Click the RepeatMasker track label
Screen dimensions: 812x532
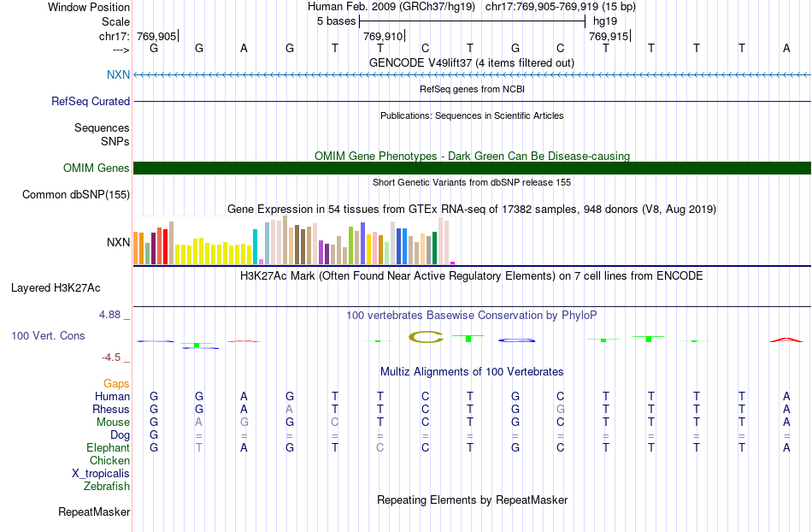pos(94,511)
